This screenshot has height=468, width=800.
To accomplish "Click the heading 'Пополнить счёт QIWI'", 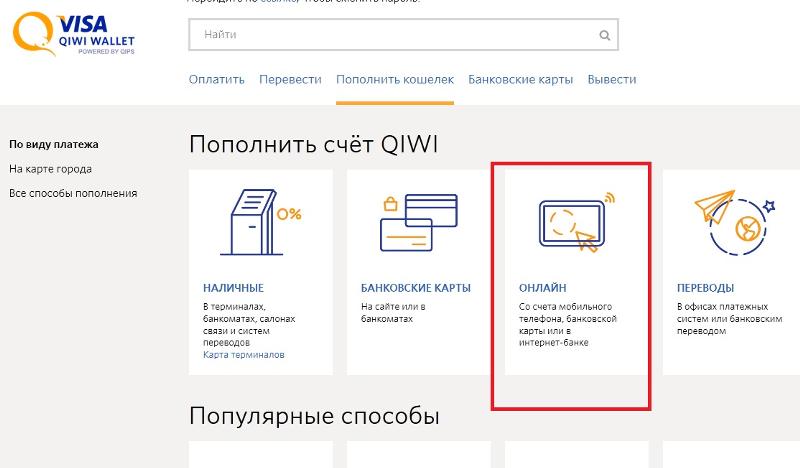I will pyautogui.click(x=313, y=144).
